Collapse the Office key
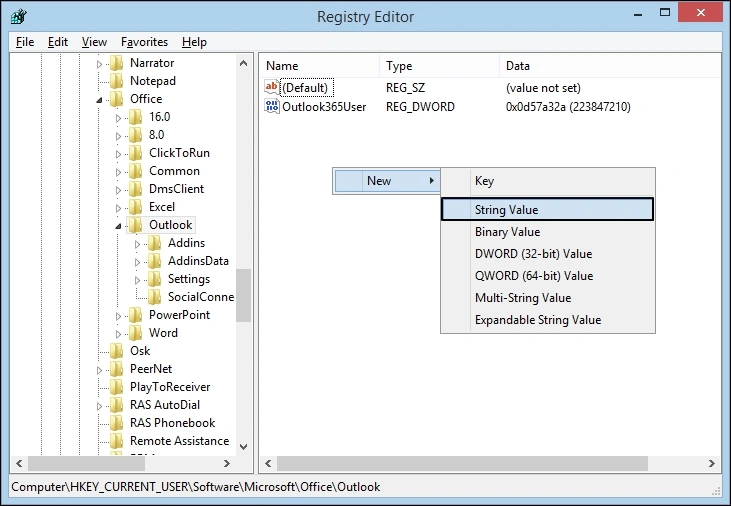Viewport: 731px width, 506px height. click(x=99, y=100)
